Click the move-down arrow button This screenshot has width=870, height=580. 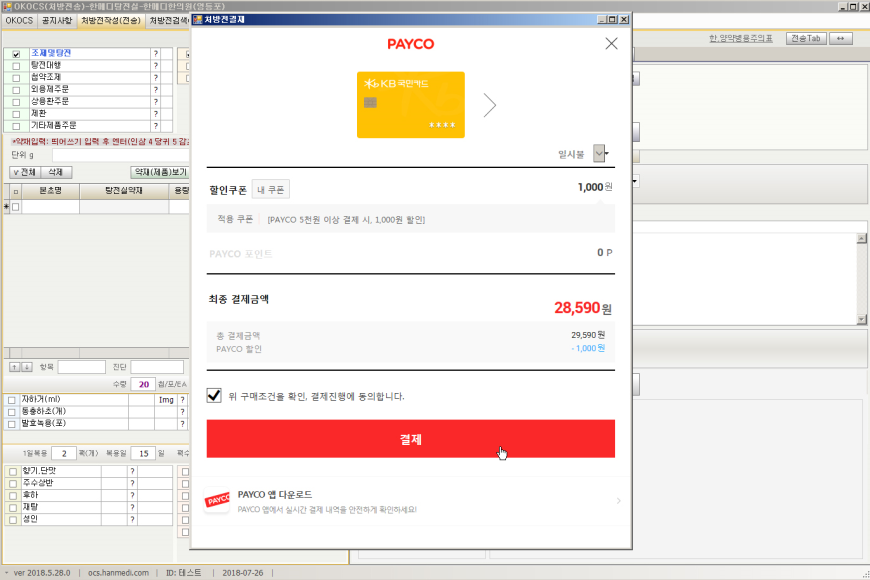(x=27, y=367)
